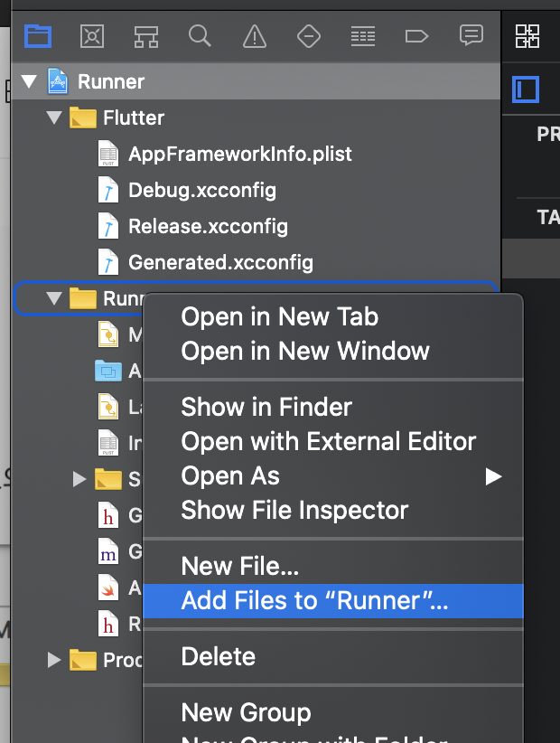Click the Objective-C m file icon

108,551
